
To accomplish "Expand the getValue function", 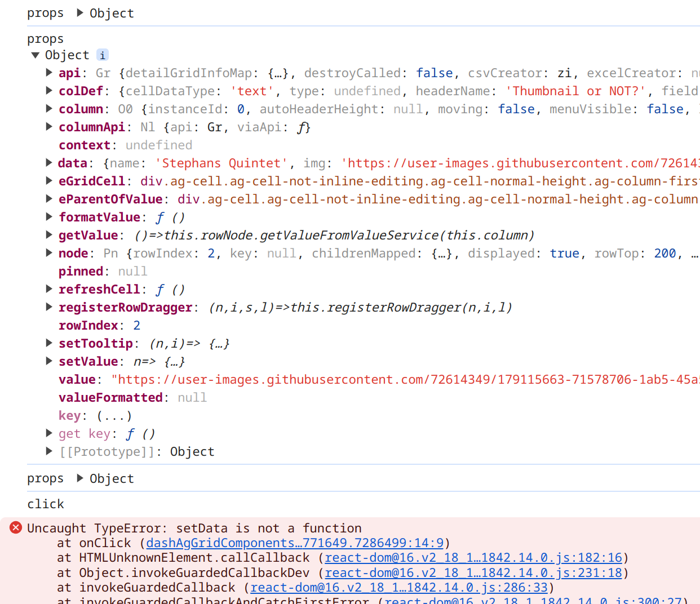I will pos(49,235).
